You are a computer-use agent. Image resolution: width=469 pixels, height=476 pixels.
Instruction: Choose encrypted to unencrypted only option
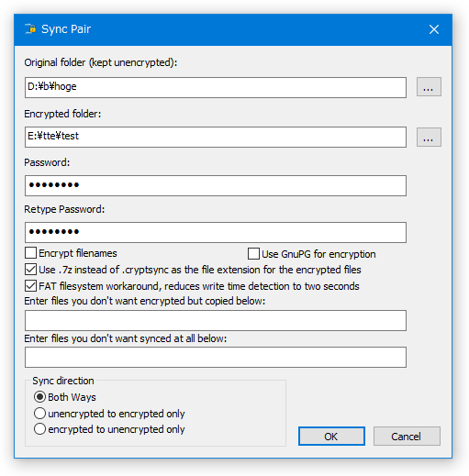39,429
